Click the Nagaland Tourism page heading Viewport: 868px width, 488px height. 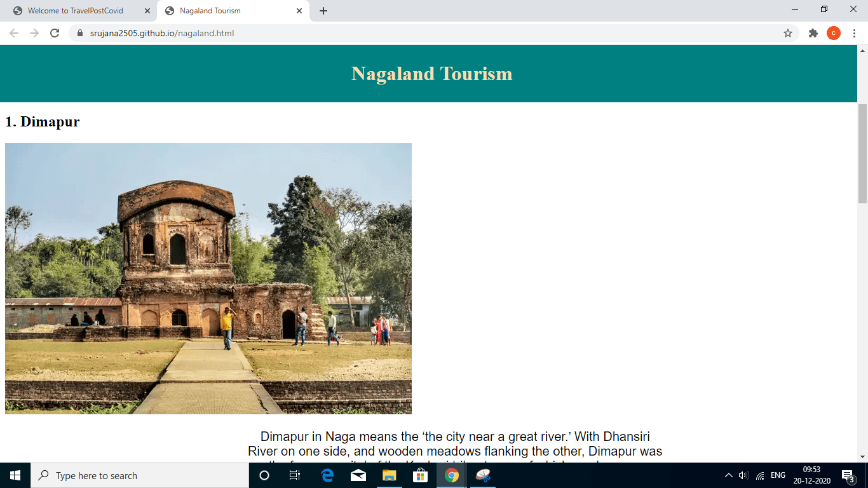point(431,74)
